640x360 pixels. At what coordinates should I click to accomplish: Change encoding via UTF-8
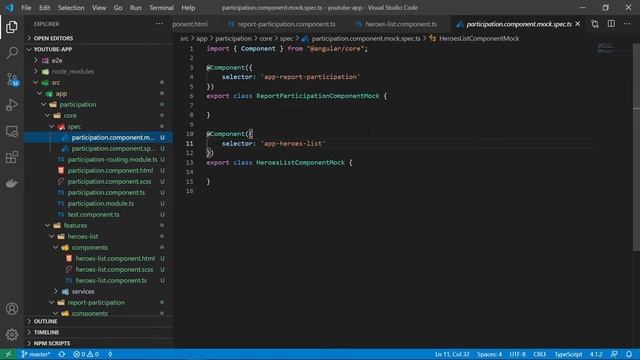tap(518, 354)
